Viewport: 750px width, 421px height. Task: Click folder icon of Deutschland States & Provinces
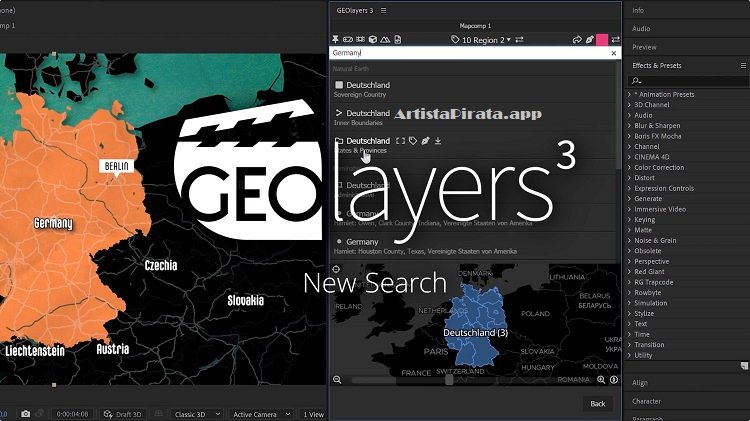(x=339, y=141)
